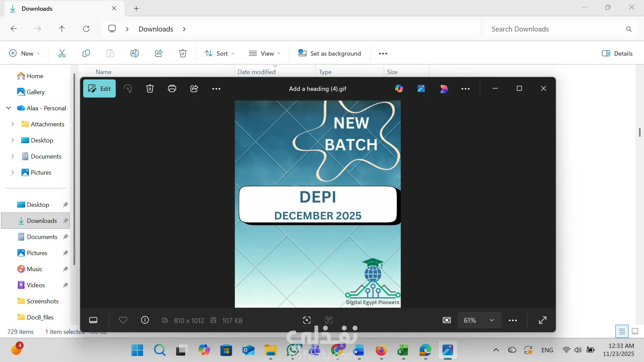644x362 pixels.
Task: Enter fullscreen with the expand arrows icon
Action: 542,320
